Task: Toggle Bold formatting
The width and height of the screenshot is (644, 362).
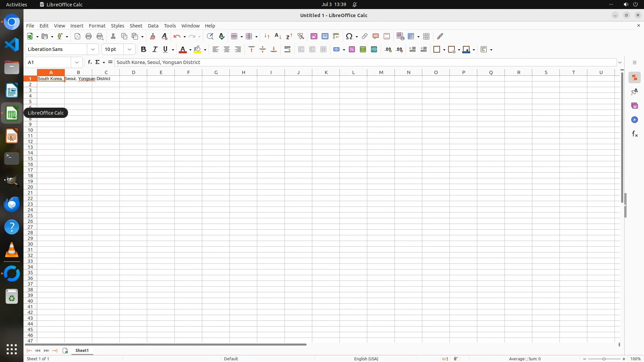Action: (x=144, y=49)
